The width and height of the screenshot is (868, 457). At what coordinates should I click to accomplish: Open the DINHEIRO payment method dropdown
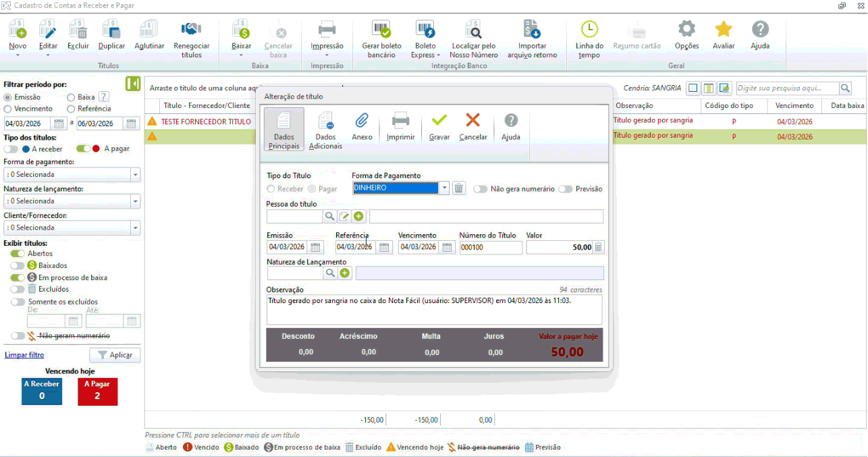pyautogui.click(x=445, y=188)
